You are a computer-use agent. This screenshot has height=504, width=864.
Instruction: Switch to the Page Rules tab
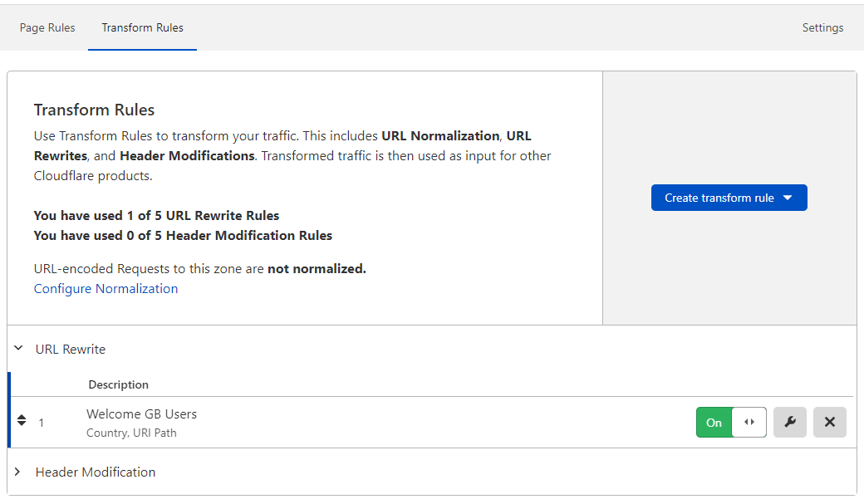[47, 27]
